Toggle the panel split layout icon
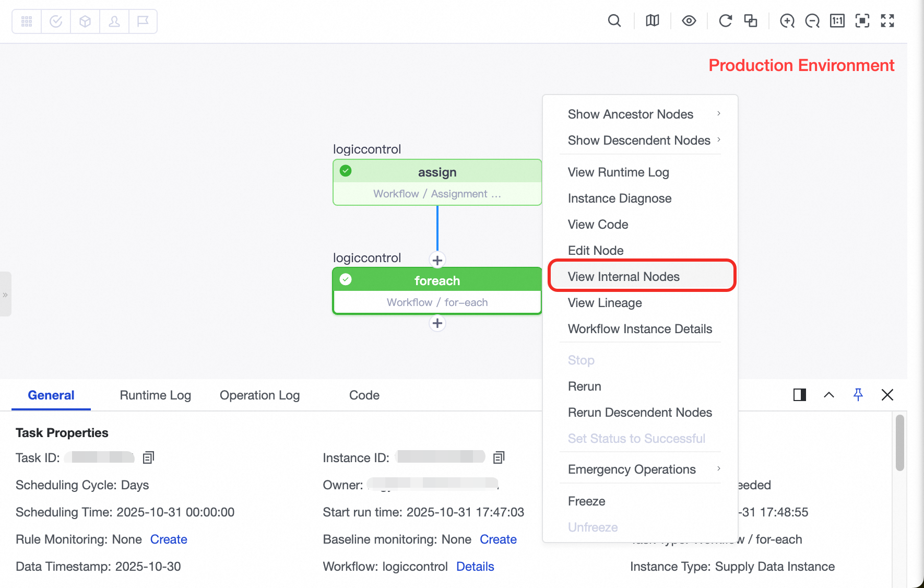Image resolution: width=924 pixels, height=588 pixels. (799, 395)
